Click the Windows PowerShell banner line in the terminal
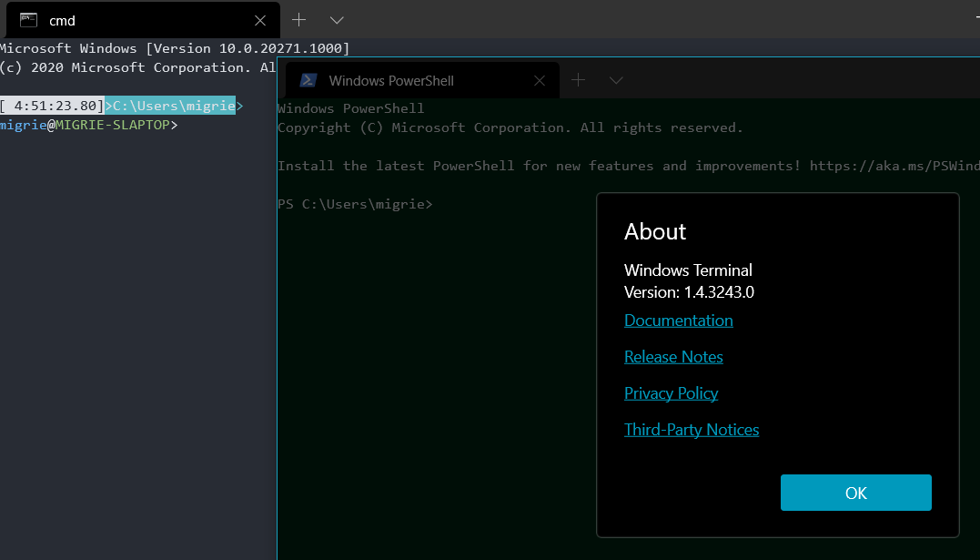The image size is (980, 560). 350,108
